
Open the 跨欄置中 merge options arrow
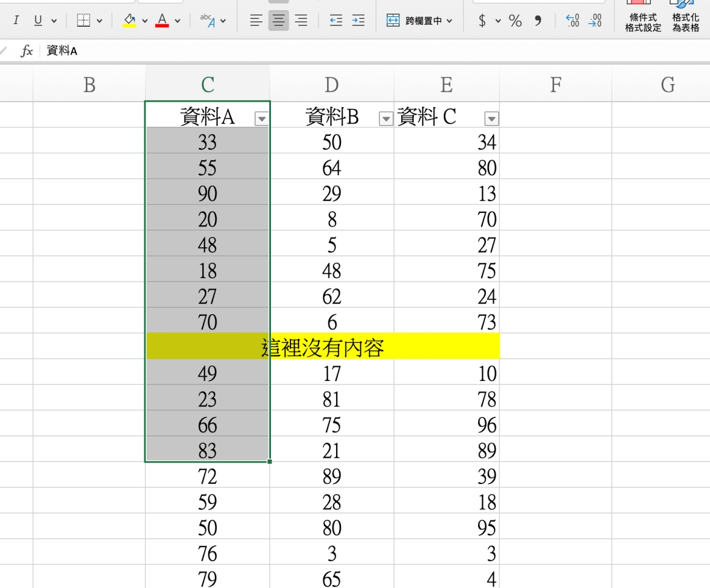click(x=450, y=21)
